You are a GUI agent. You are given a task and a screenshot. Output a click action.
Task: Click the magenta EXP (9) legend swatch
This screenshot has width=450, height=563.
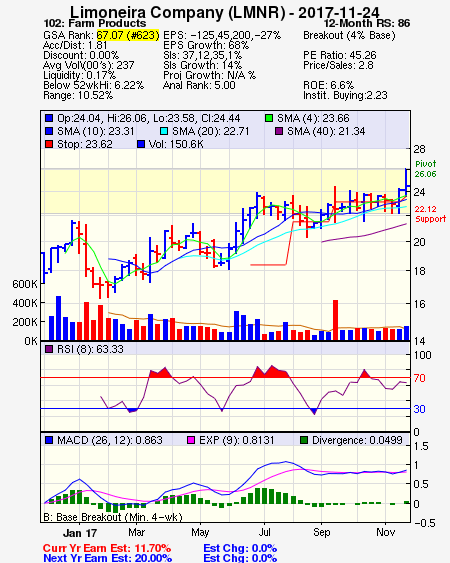191,440
